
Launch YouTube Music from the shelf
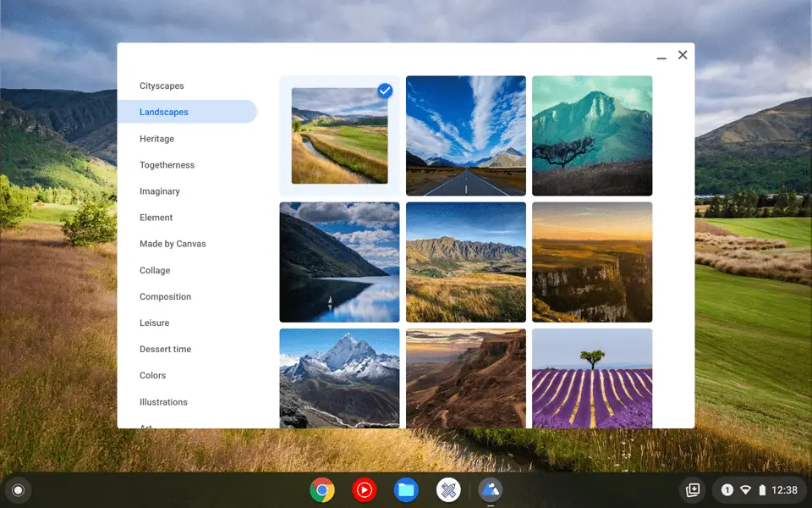[364, 489]
